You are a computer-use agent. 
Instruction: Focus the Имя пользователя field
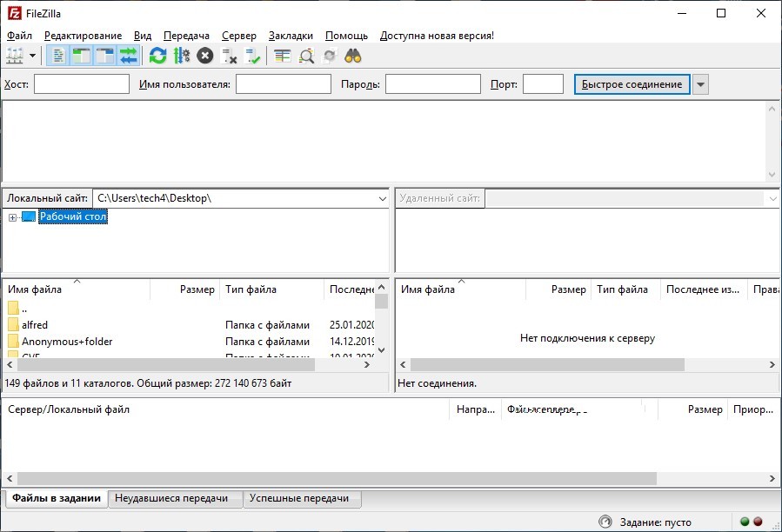click(x=284, y=83)
